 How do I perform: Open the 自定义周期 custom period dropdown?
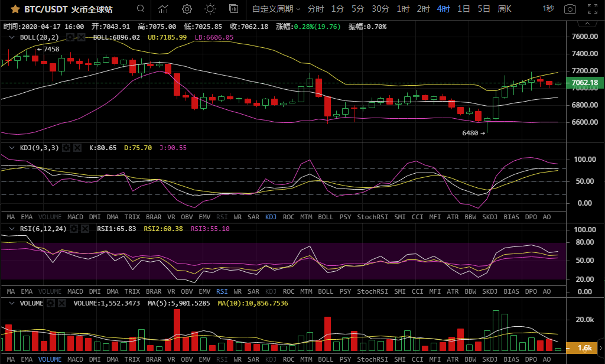(x=276, y=9)
